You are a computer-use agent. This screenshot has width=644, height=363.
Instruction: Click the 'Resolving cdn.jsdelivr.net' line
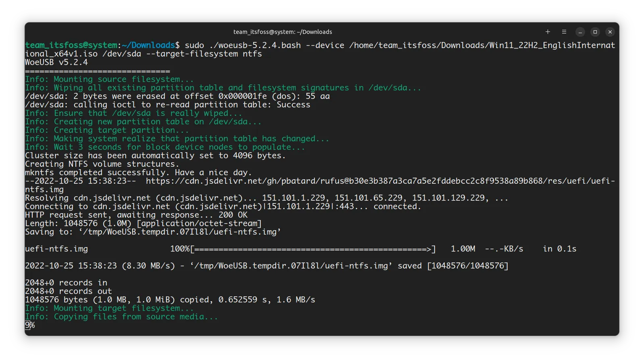coord(267,198)
